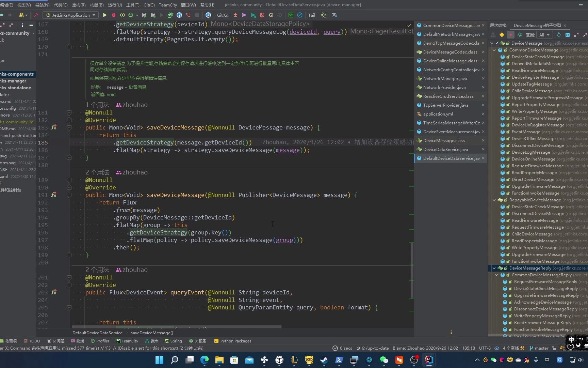Click the Git push icon
The width and height of the screenshot is (588, 368).
[253, 15]
